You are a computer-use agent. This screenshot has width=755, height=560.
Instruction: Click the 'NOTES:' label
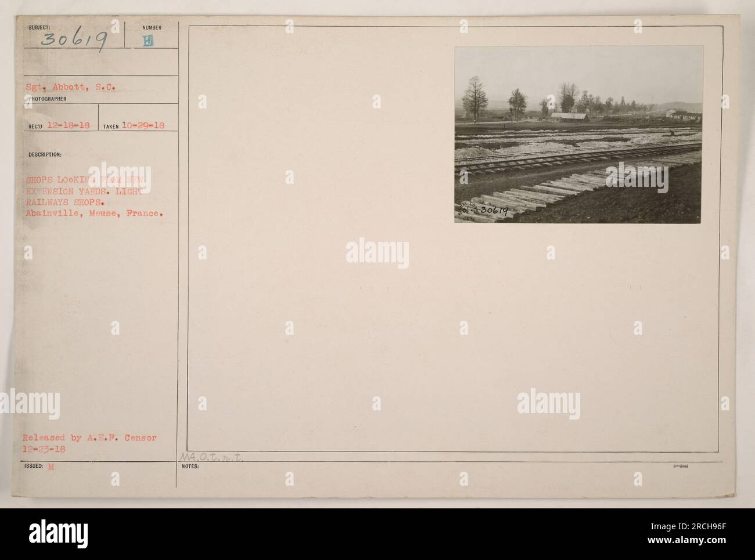[190, 465]
